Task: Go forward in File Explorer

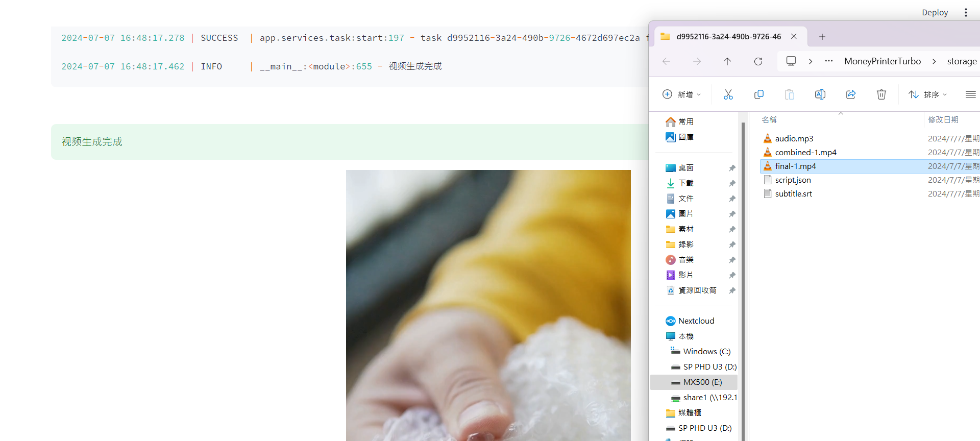Action: tap(697, 61)
